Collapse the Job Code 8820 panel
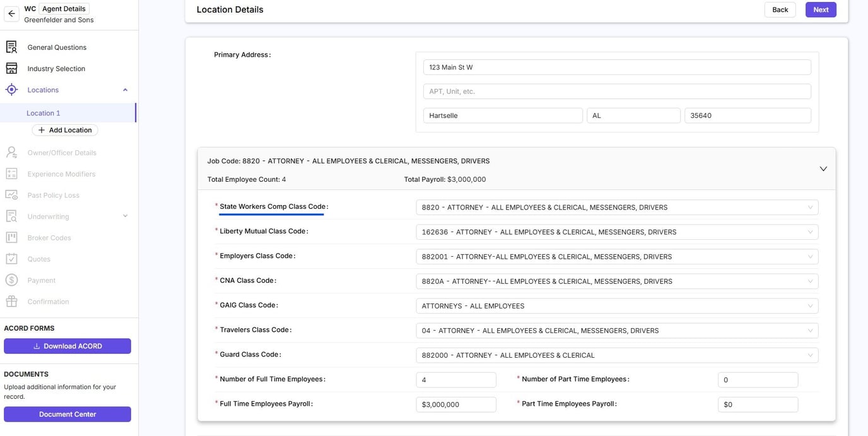The image size is (868, 436). (x=823, y=169)
